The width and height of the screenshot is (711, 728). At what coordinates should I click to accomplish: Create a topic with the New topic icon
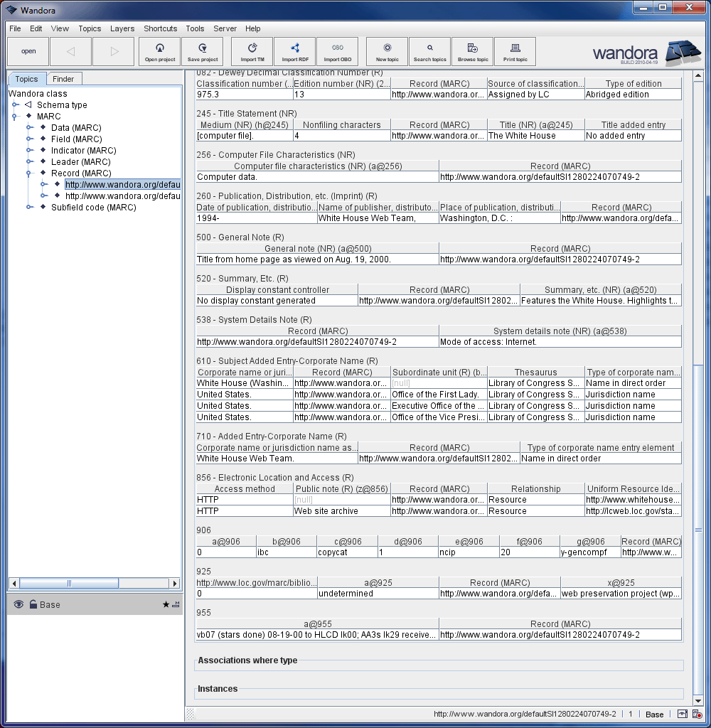pos(386,51)
